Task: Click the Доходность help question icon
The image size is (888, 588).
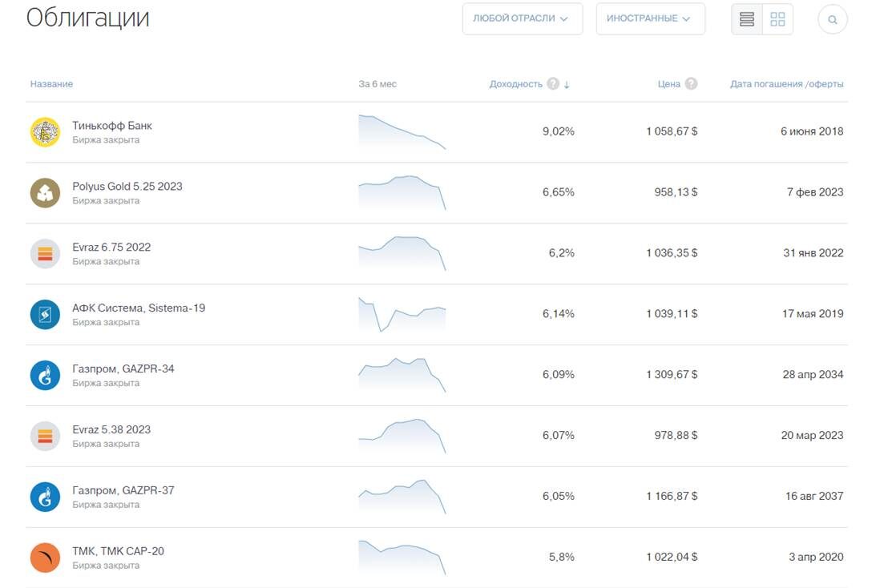Action: pyautogui.click(x=553, y=84)
